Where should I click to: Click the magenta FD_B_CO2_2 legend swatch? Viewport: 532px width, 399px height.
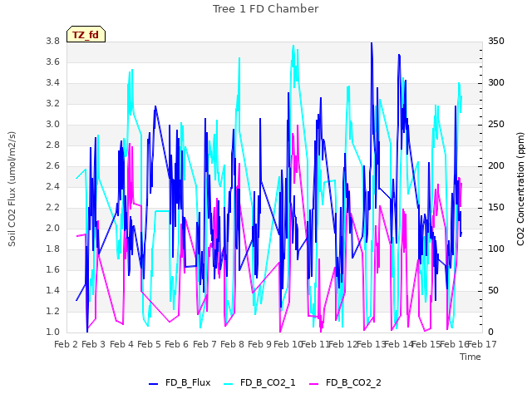[314, 384]
